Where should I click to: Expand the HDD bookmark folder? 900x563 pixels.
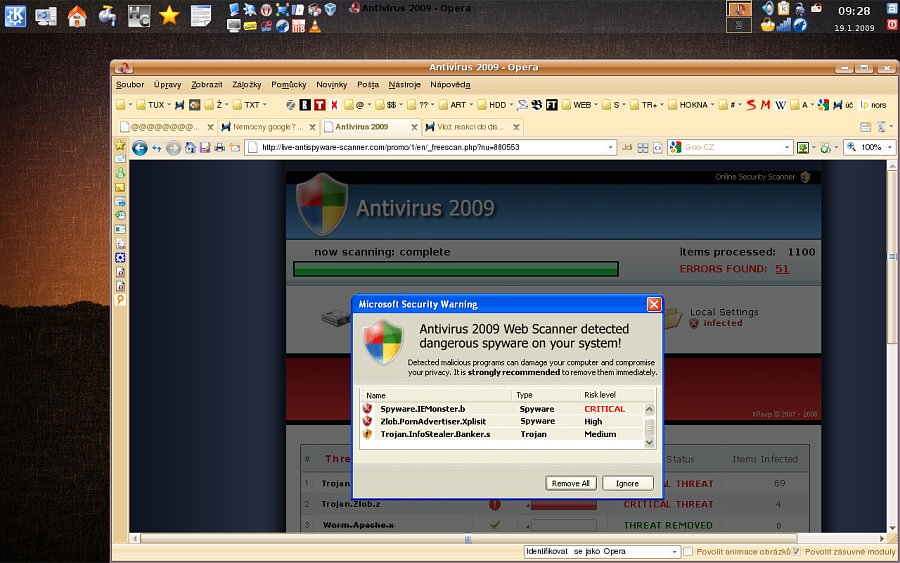pos(495,105)
